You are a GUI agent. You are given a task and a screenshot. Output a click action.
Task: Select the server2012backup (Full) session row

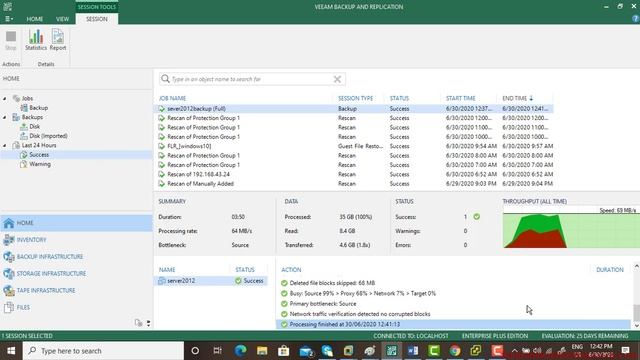[354, 109]
